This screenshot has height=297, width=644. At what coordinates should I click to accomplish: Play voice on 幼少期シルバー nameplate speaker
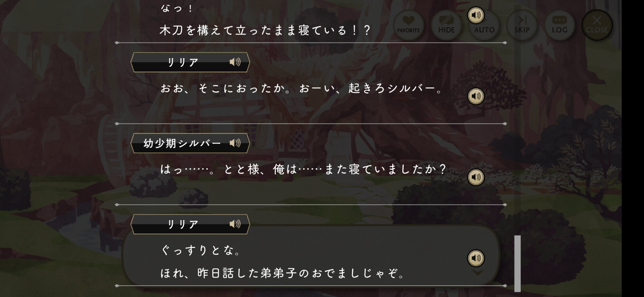coord(235,143)
